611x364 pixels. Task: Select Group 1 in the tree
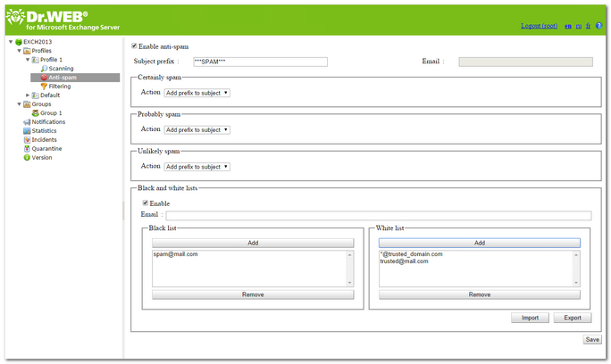pos(51,113)
